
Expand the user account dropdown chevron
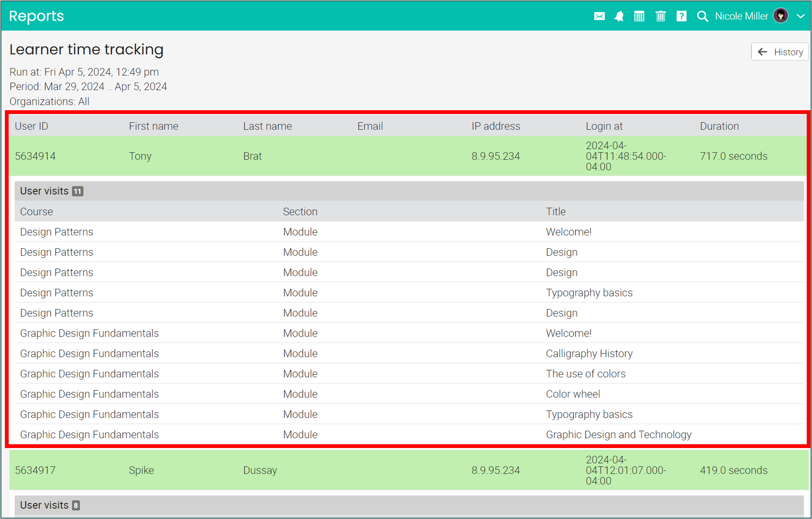[801, 16]
